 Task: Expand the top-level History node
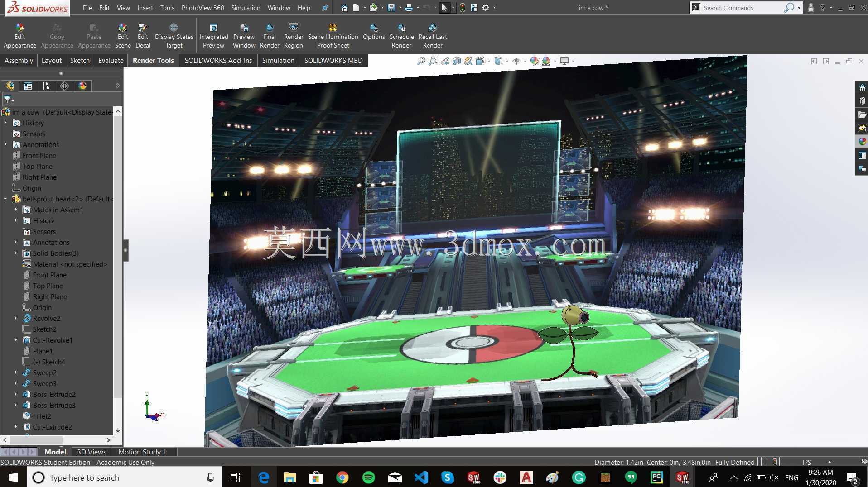(x=5, y=123)
